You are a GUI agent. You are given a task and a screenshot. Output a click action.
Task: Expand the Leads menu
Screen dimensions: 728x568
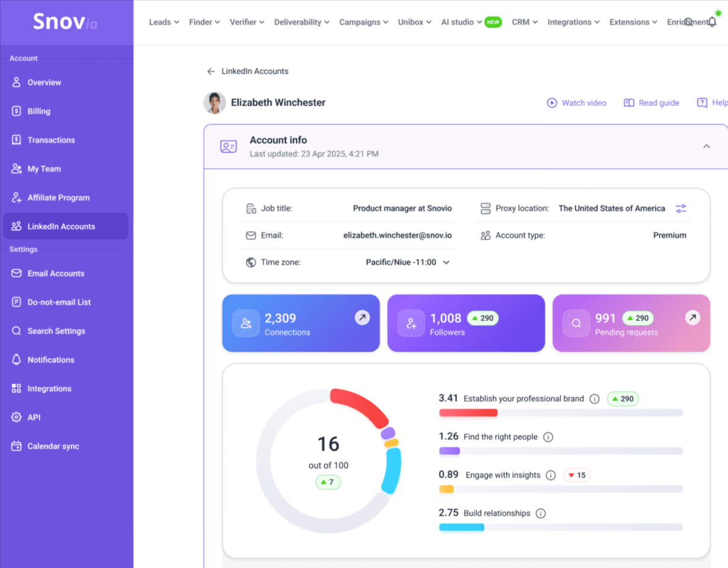pos(164,22)
